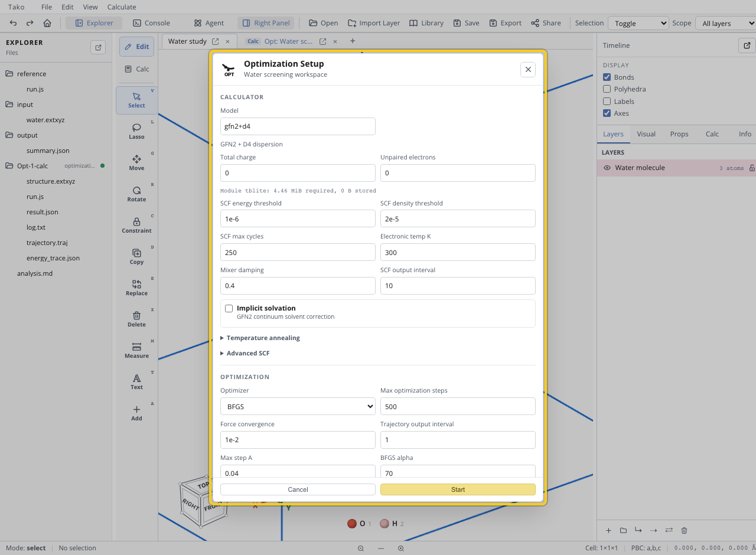Hide the Water molecule layer eye icon
The height and width of the screenshot is (555, 756).
point(607,168)
